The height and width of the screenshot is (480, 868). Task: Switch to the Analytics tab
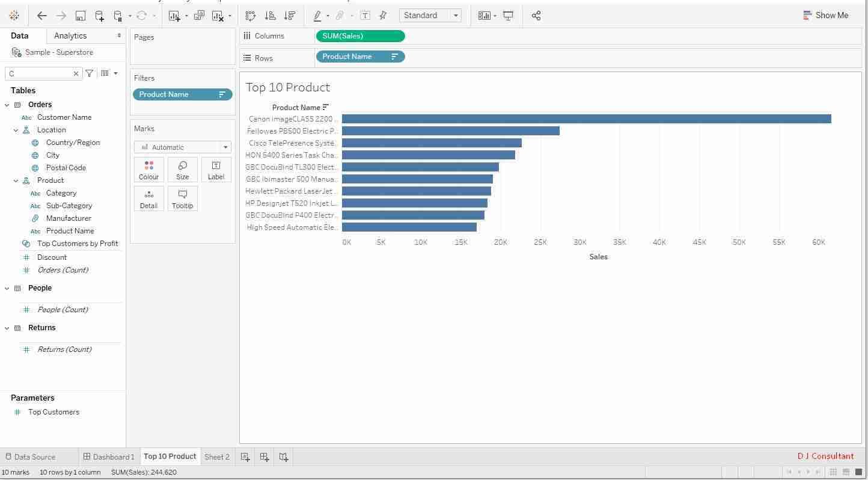click(x=70, y=36)
